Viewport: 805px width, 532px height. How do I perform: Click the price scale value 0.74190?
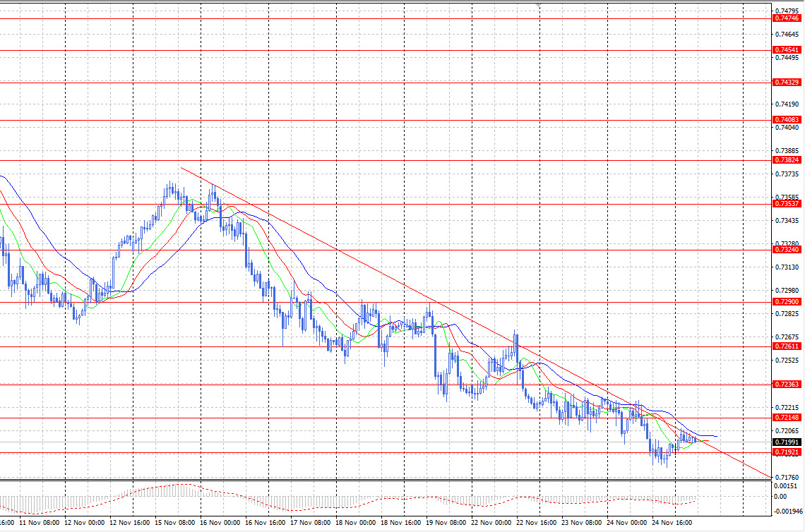point(787,104)
